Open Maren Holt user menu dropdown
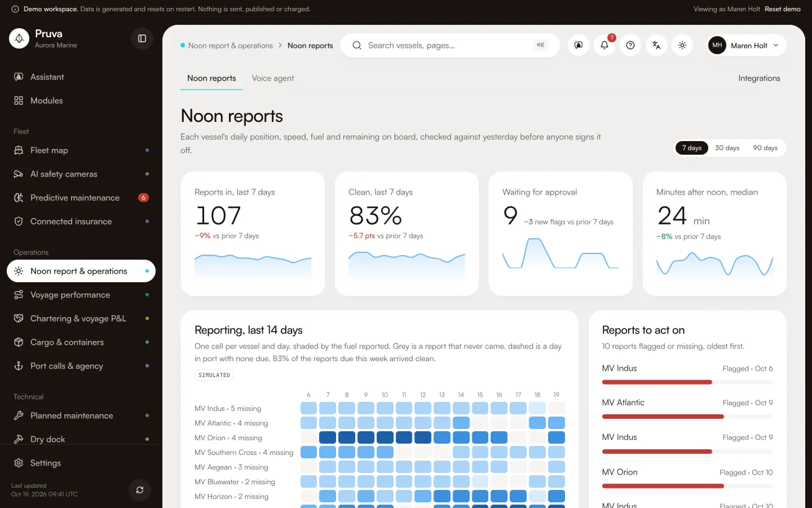 (747, 45)
